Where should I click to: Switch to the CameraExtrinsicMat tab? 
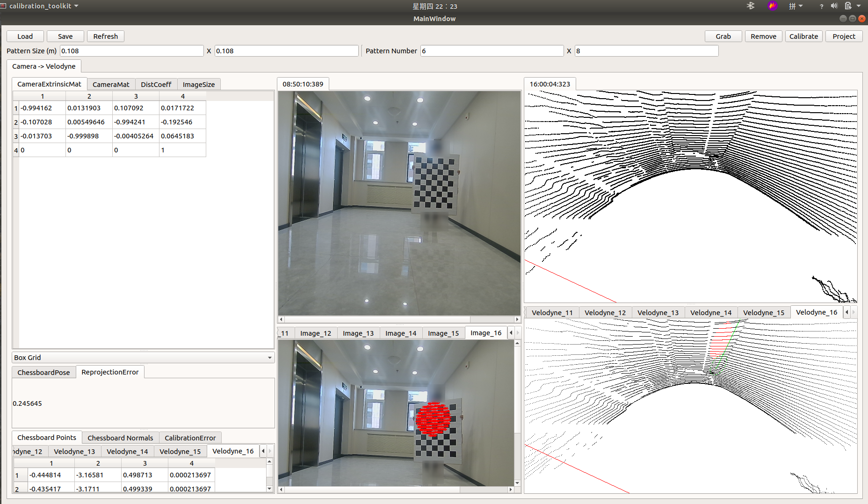(49, 84)
